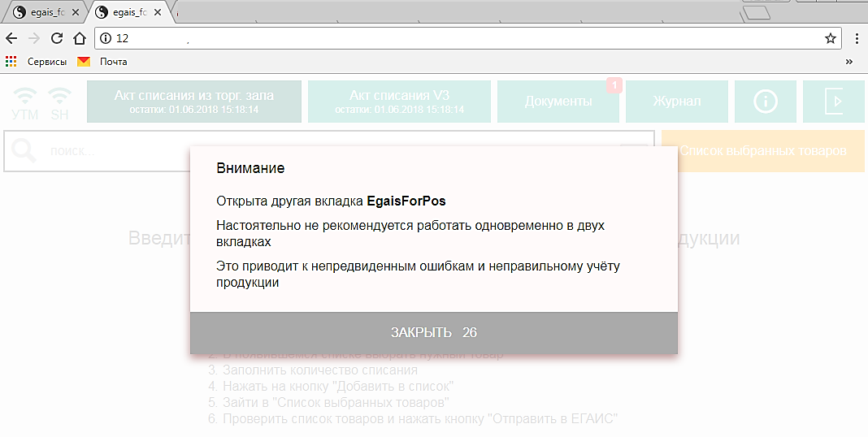Viewport: 868px width, 437px height.
Task: Click into the browser address bar
Action: point(463,38)
